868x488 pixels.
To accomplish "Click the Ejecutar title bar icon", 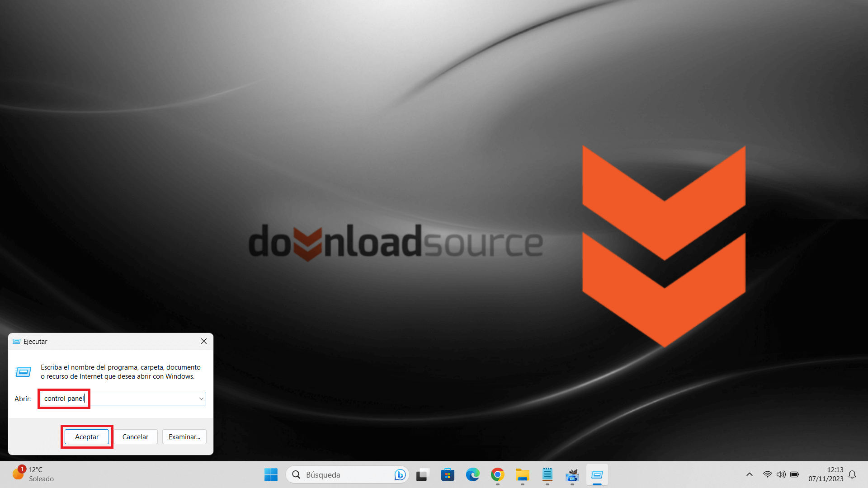I will (17, 341).
